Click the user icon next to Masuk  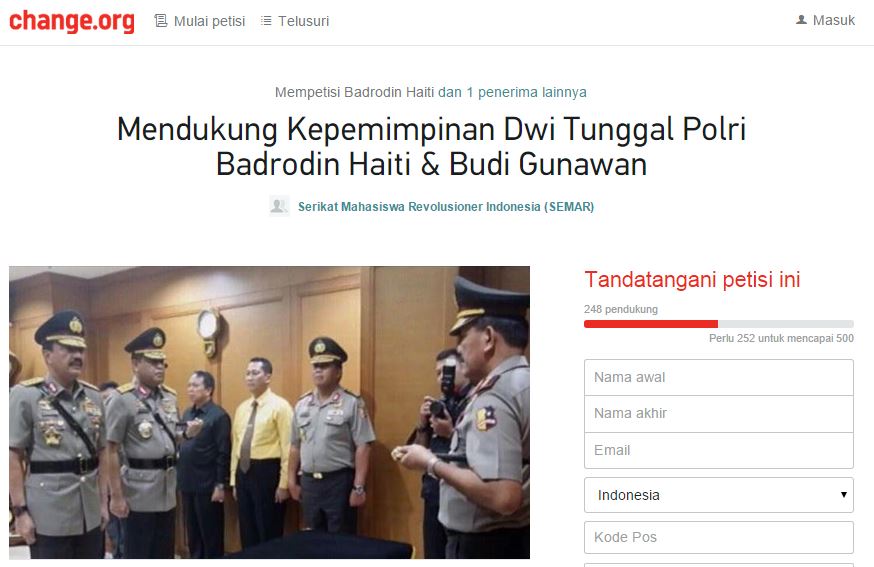point(801,20)
